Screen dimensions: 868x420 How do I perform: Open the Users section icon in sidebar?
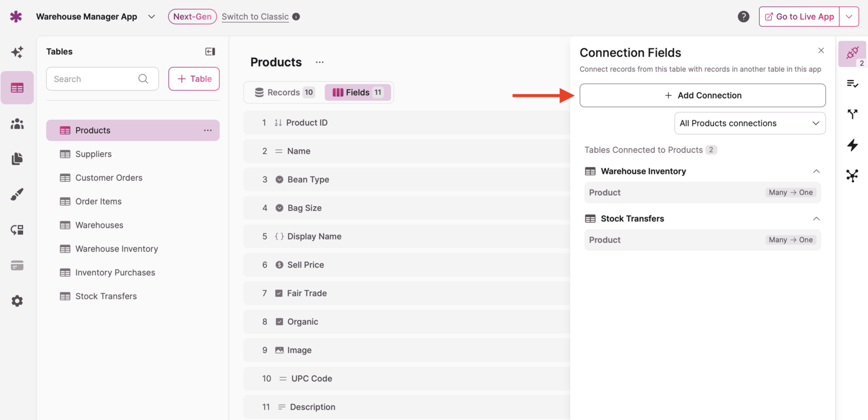pos(17,123)
